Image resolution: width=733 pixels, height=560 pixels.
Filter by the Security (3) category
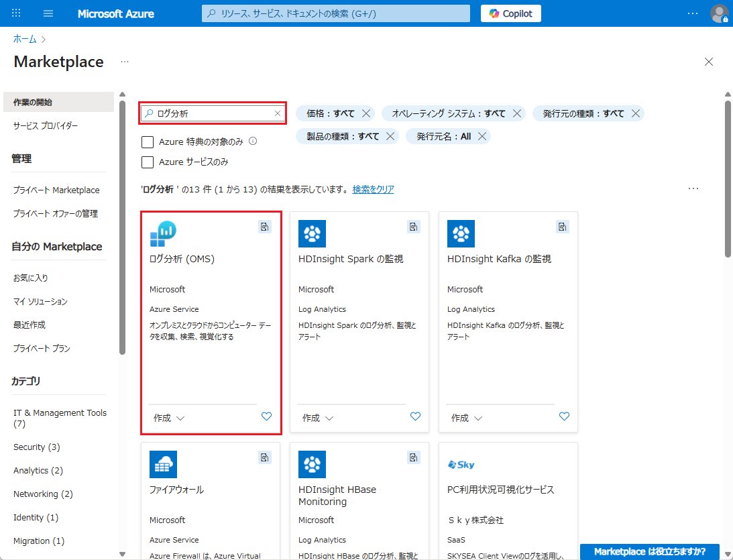(x=37, y=447)
